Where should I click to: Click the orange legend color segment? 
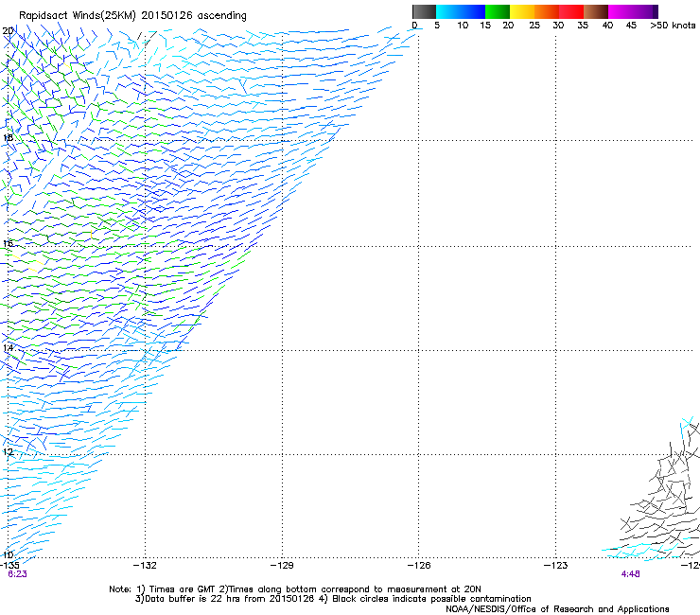click(x=547, y=11)
